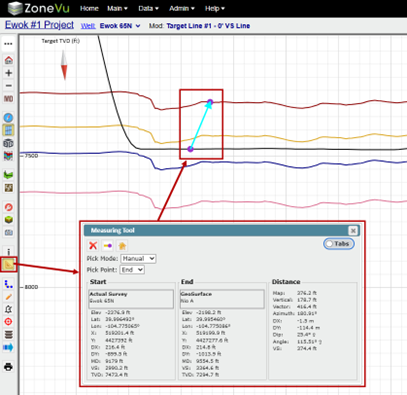Viewport: 407px width, 395px height.
Task: Click the orange home icon in Measuring Tool
Action: [122, 246]
